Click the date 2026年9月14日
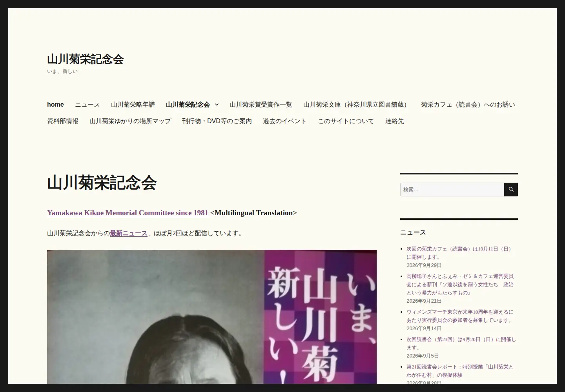 (x=424, y=328)
